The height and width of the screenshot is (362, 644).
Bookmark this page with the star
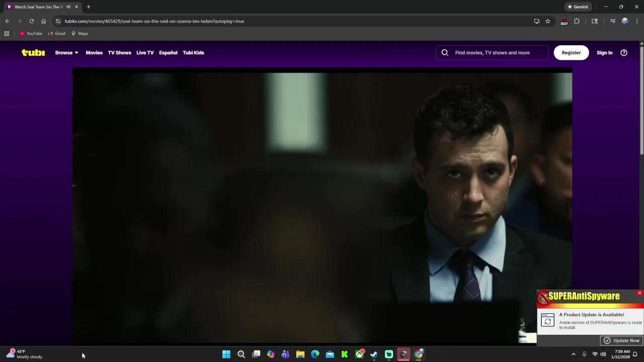click(548, 21)
